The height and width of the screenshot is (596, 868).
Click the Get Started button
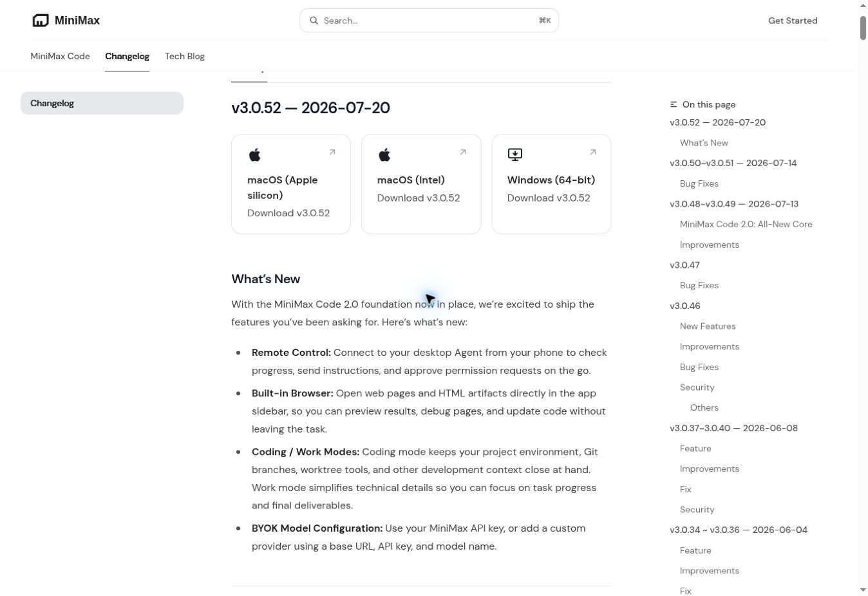pyautogui.click(x=793, y=21)
